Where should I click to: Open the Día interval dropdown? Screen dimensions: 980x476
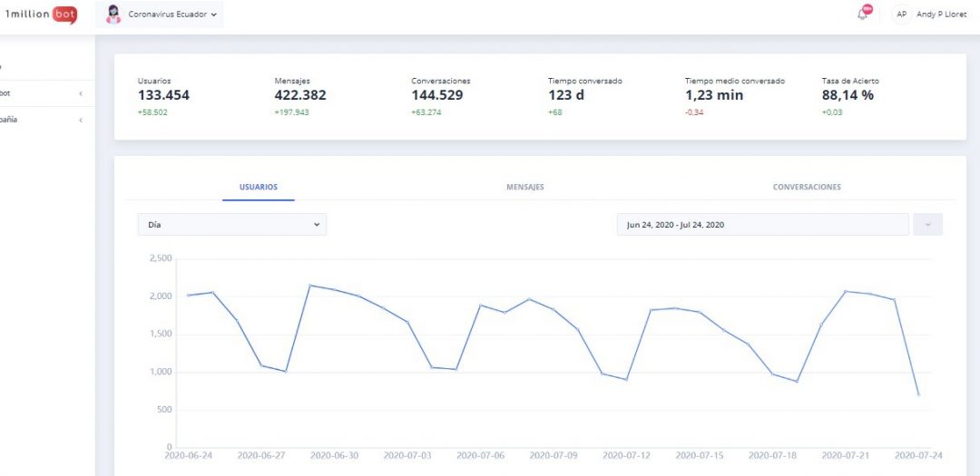231,225
